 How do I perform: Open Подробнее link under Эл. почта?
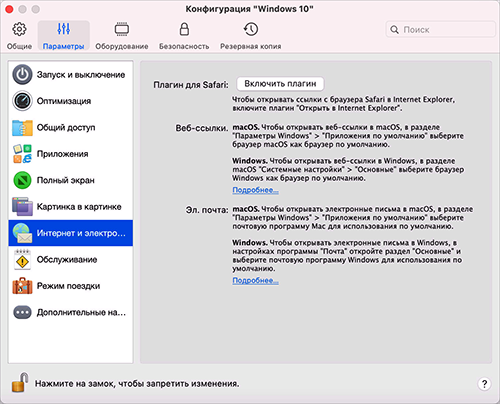255,281
